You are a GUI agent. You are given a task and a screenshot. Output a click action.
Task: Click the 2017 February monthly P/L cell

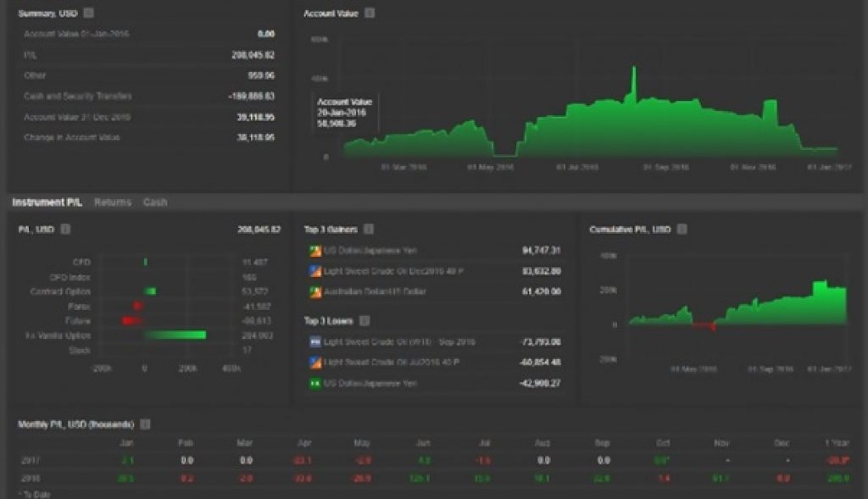coord(187,460)
